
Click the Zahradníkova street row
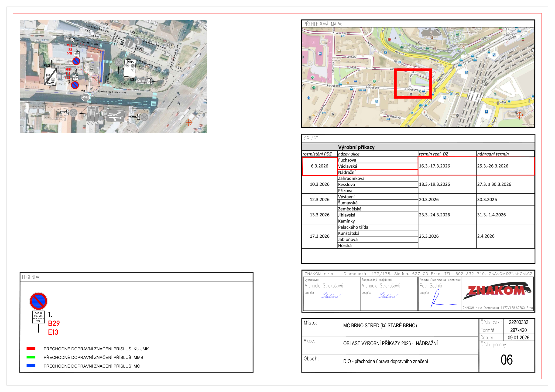click(x=378, y=179)
